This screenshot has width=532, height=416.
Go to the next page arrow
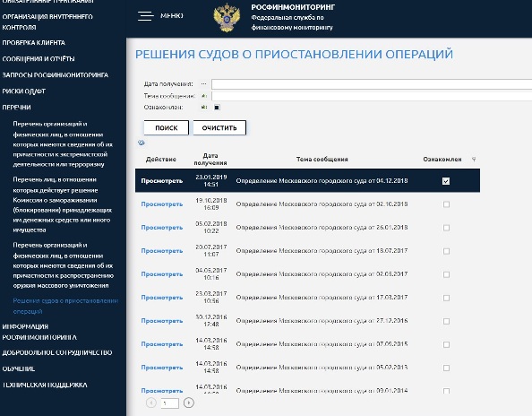tap(189, 403)
